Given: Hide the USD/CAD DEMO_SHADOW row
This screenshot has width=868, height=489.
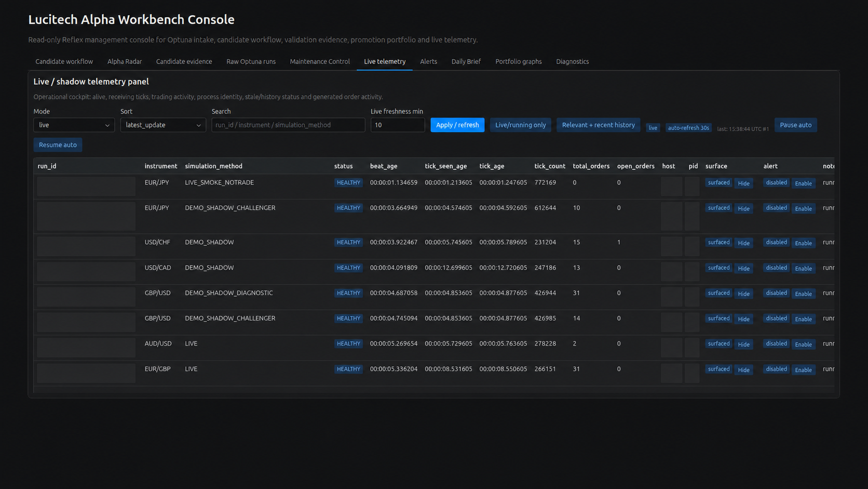Looking at the screenshot, I should [x=743, y=269].
